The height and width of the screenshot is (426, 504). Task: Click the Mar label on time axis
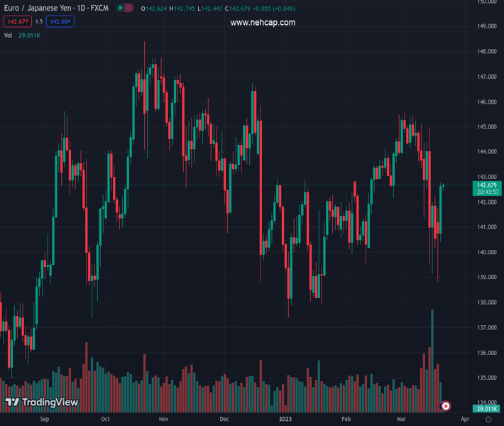coord(402,420)
